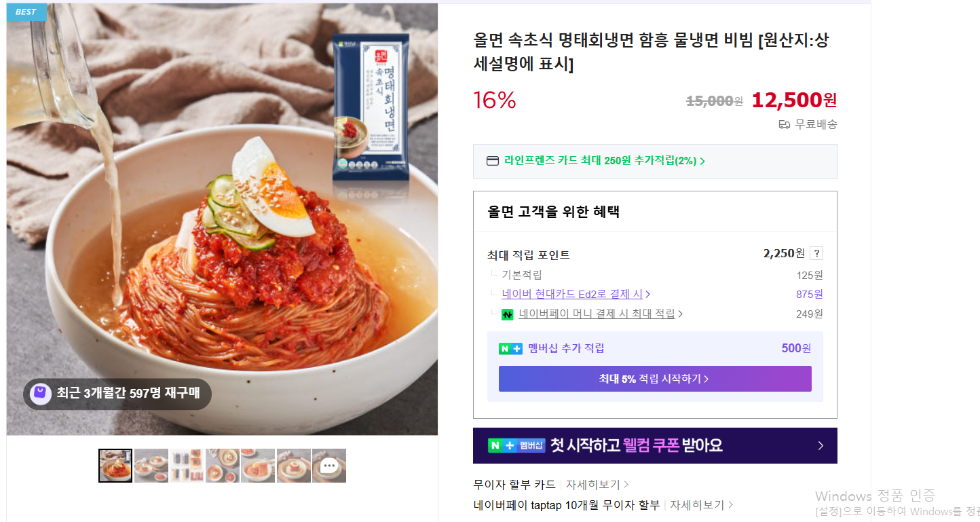Screen dimensions: 980x522
Task: Click the N+ membership badge icon
Action: 510,349
